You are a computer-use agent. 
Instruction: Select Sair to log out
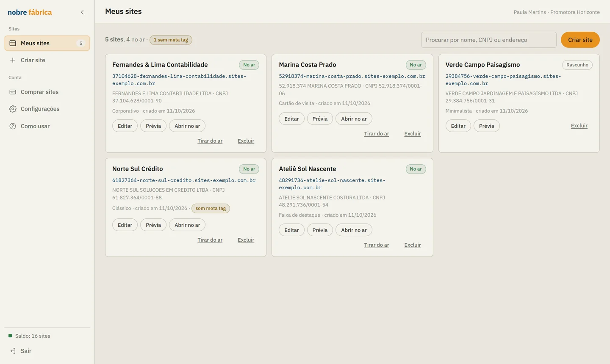pyautogui.click(x=47, y=351)
